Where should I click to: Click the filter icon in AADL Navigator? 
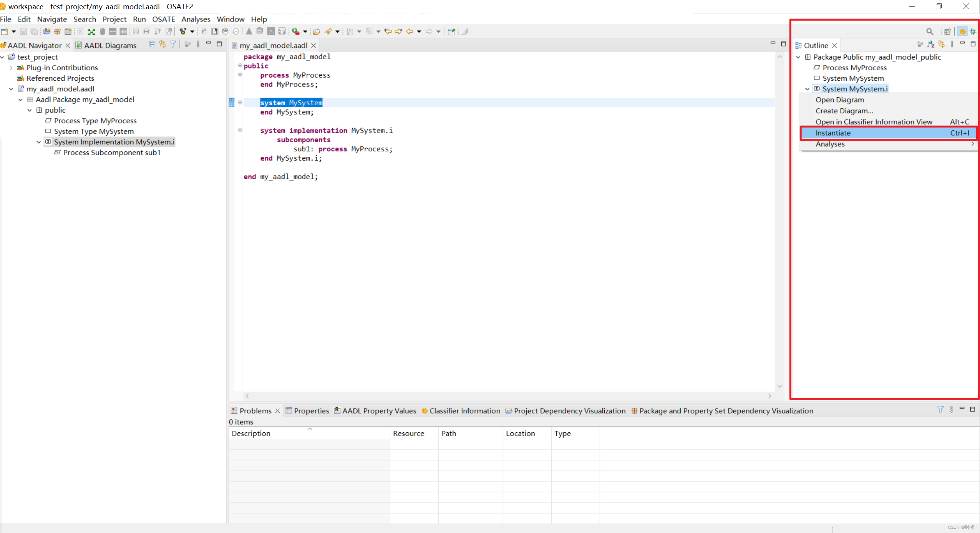[173, 45]
